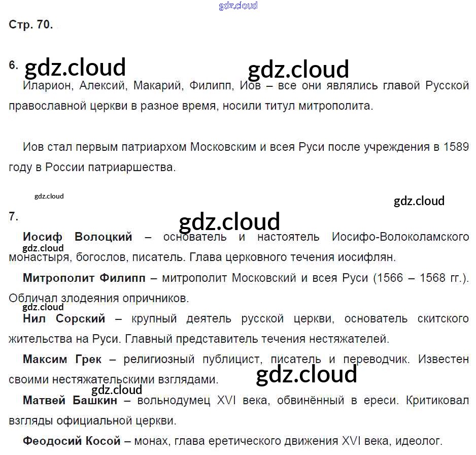Click the year '1589' in the text
This screenshot has height=455, width=476.
coord(456,147)
